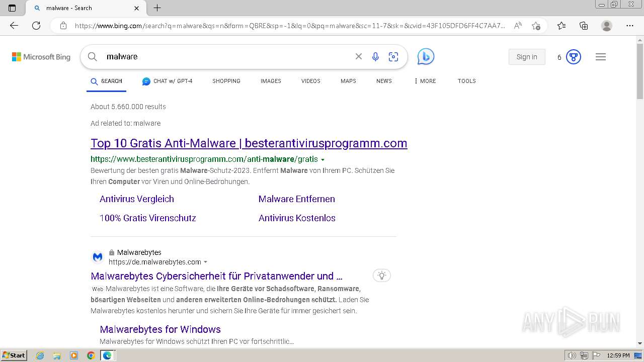The width and height of the screenshot is (644, 362).
Task: Open Microsoft Rewards medal icon
Action: coord(574,57)
